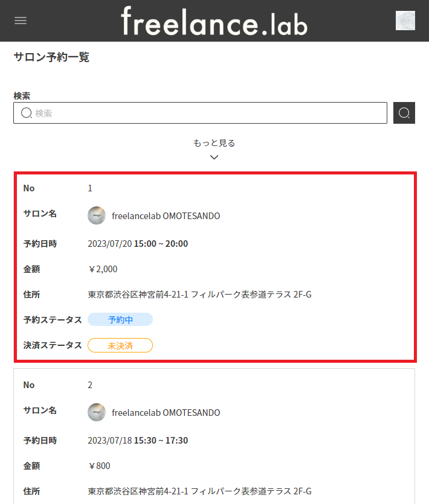
Task: Open salon name link in reservation No 1
Action: tap(166, 216)
